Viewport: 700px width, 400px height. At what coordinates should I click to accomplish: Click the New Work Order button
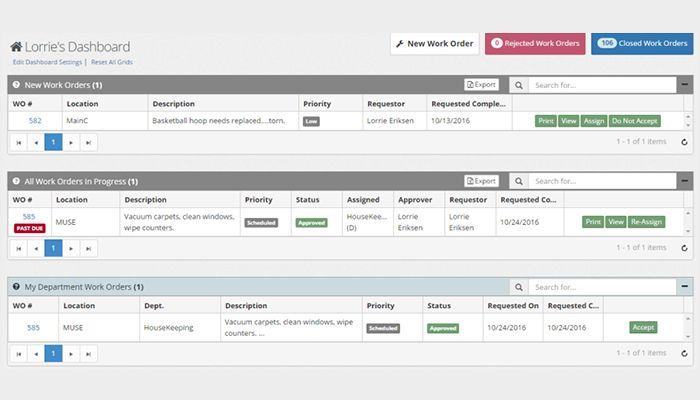point(434,44)
